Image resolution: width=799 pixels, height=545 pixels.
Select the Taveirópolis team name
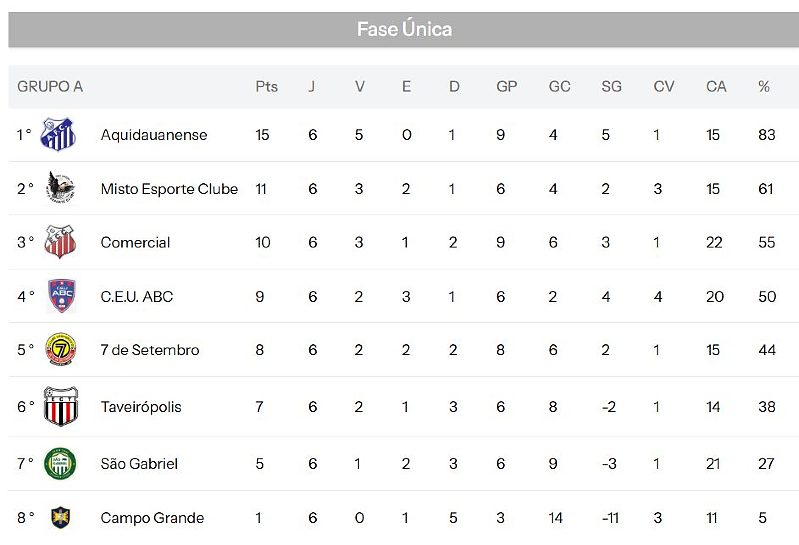[141, 407]
